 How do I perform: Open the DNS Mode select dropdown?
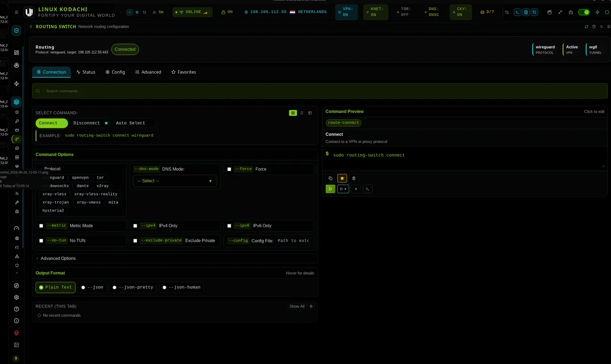175,181
